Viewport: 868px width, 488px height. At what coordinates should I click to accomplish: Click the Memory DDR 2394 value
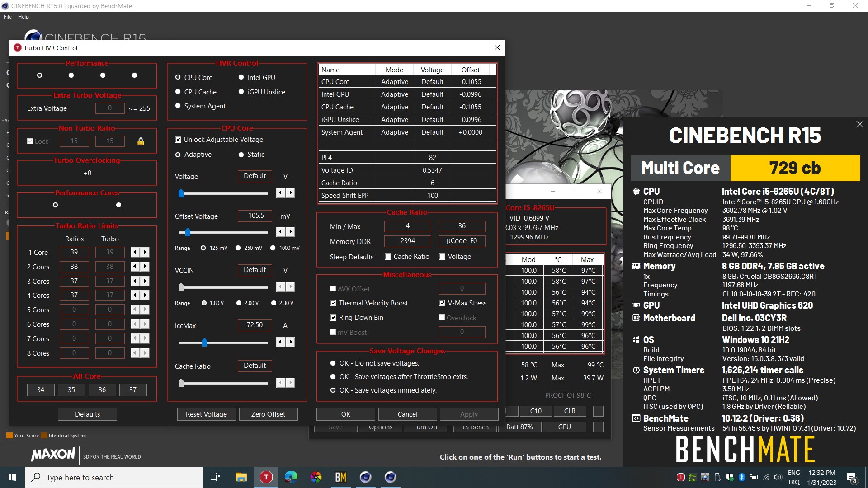[407, 241]
